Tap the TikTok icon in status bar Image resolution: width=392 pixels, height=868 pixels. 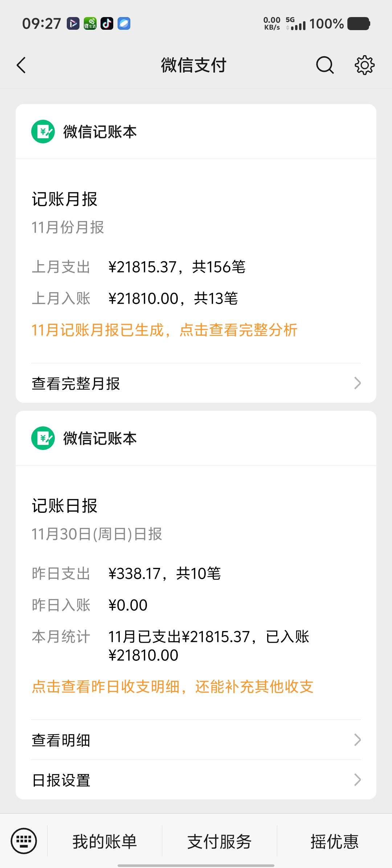107,24
